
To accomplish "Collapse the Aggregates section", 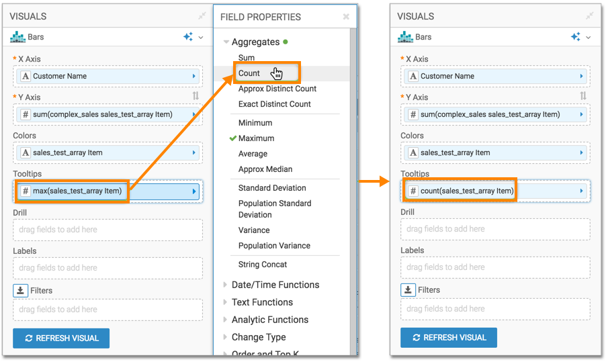I will (x=226, y=42).
